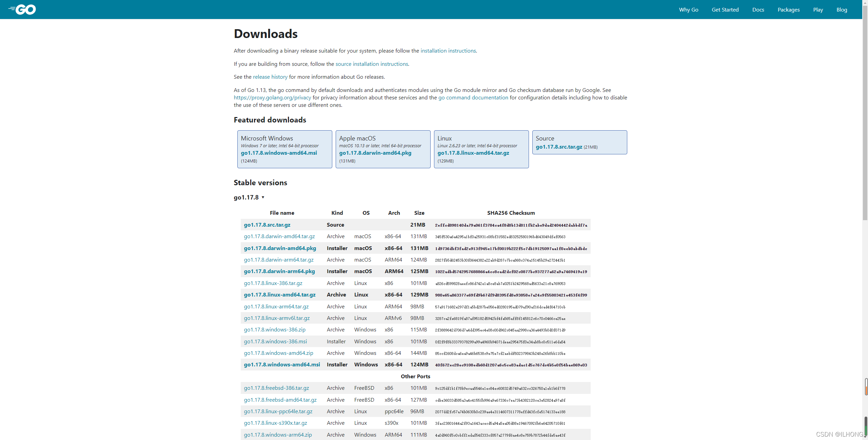Open the Play nav item
868x440 pixels.
pyautogui.click(x=818, y=9)
